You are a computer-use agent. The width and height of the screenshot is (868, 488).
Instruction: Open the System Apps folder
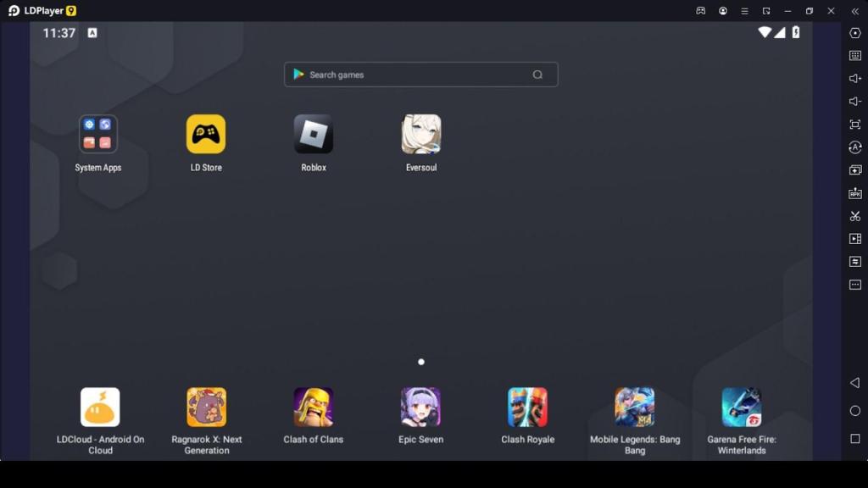click(x=98, y=135)
